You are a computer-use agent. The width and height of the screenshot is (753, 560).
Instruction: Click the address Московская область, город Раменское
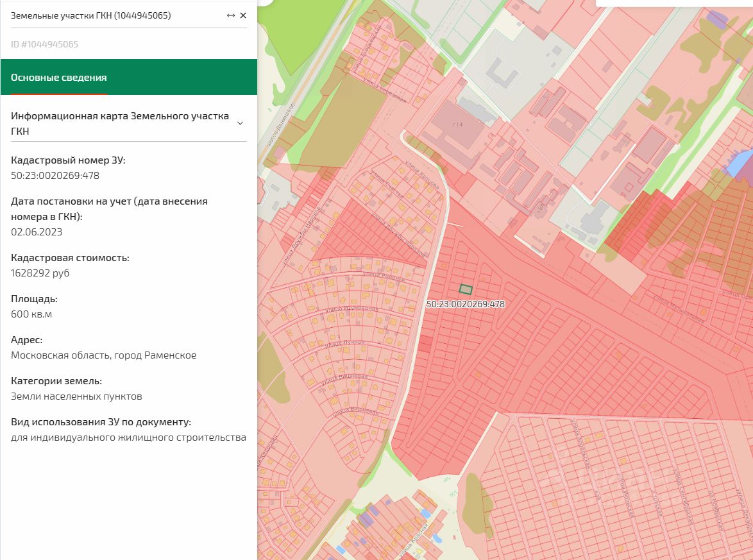[x=104, y=355]
